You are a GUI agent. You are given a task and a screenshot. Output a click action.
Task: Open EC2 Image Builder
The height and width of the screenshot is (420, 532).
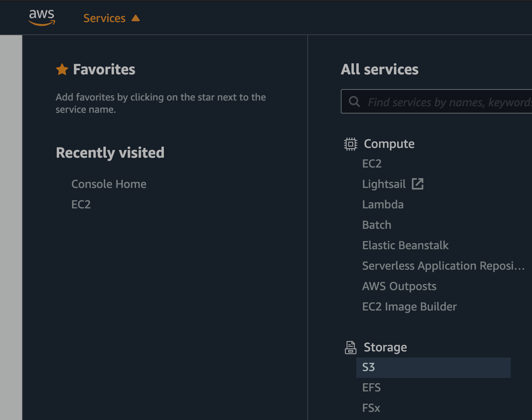pos(409,306)
